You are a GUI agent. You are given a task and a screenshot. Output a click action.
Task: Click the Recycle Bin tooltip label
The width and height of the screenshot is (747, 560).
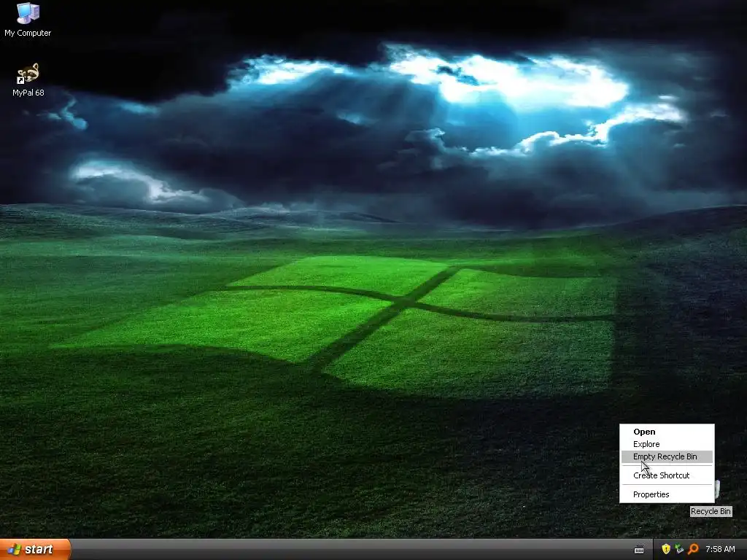[711, 511]
